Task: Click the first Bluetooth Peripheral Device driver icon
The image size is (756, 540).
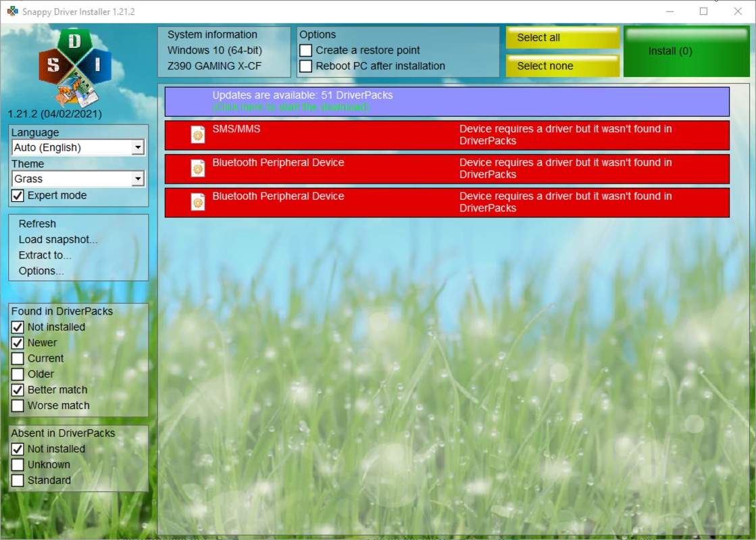Action: 197,169
